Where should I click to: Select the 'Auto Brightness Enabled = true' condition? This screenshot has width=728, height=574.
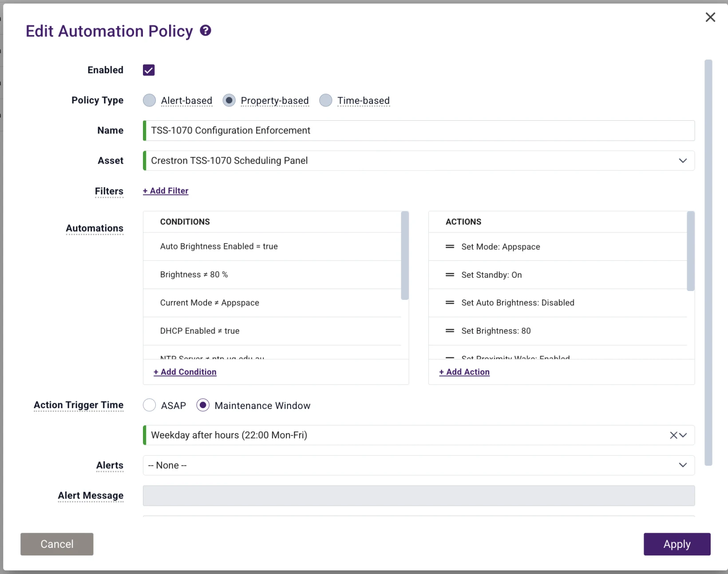coord(272,246)
